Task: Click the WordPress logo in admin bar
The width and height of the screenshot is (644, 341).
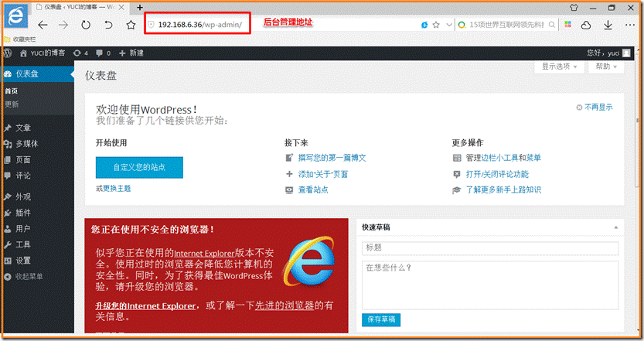Action: [8, 53]
